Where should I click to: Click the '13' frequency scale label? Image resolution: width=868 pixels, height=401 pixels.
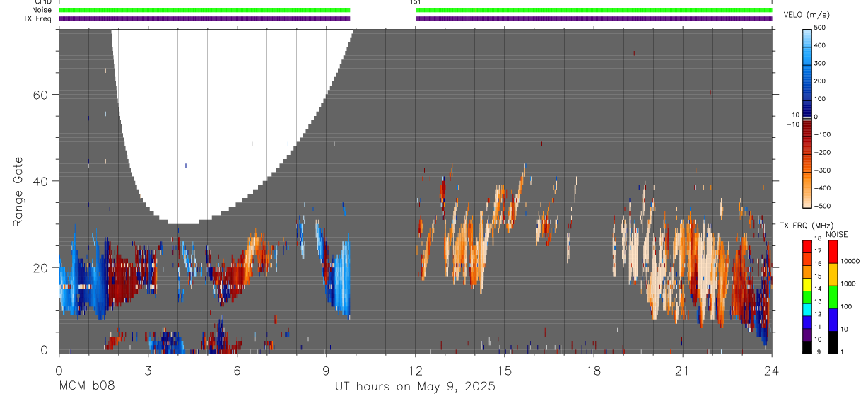[817, 301]
